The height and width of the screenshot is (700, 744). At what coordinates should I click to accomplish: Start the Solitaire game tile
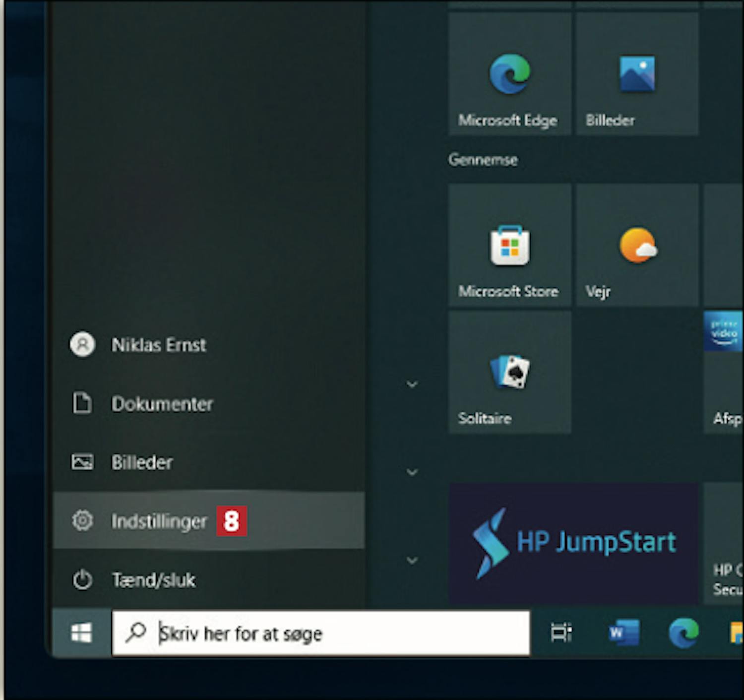point(509,372)
